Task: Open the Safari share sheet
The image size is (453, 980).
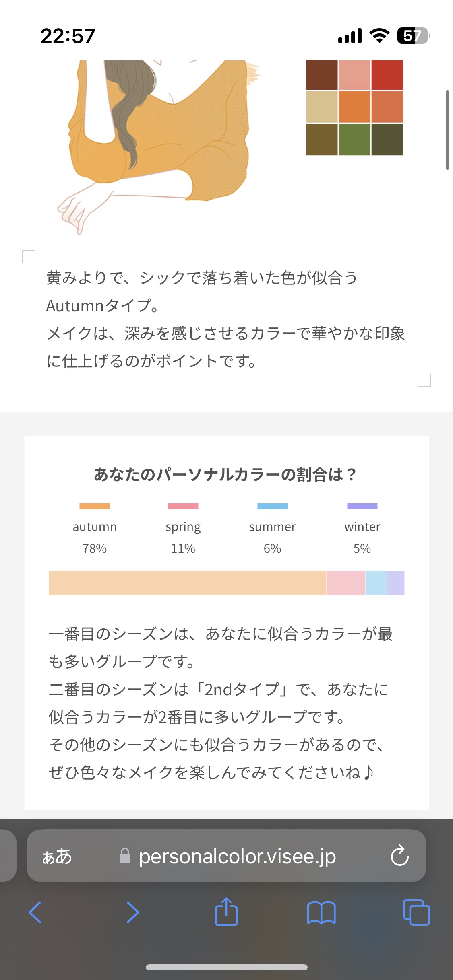Action: click(226, 912)
